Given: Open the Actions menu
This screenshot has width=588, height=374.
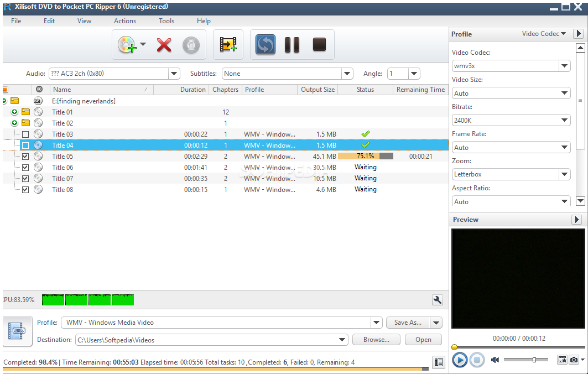Looking at the screenshot, I should click(x=125, y=21).
